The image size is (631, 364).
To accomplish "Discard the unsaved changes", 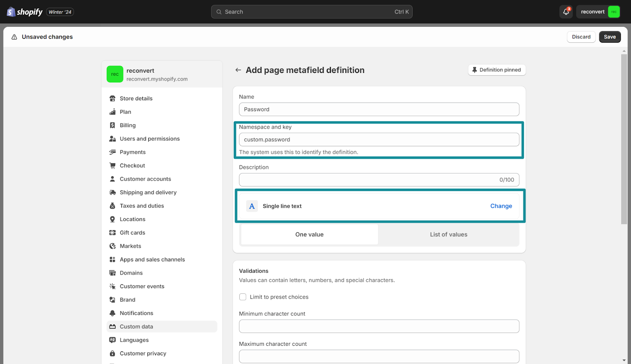I will pyautogui.click(x=581, y=37).
